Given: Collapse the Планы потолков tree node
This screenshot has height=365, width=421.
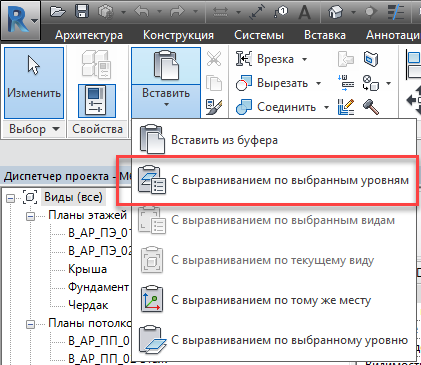Looking at the screenshot, I should pyautogui.click(x=30, y=324).
